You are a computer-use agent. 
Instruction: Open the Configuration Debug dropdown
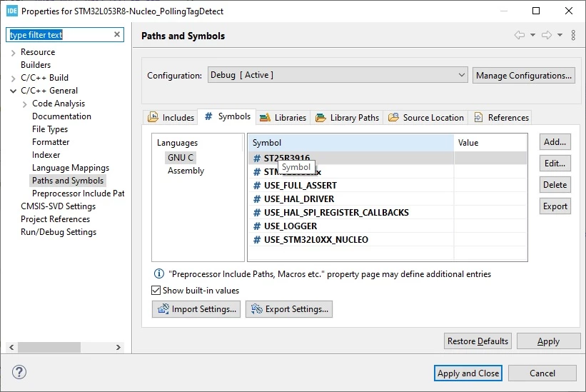[x=338, y=75]
